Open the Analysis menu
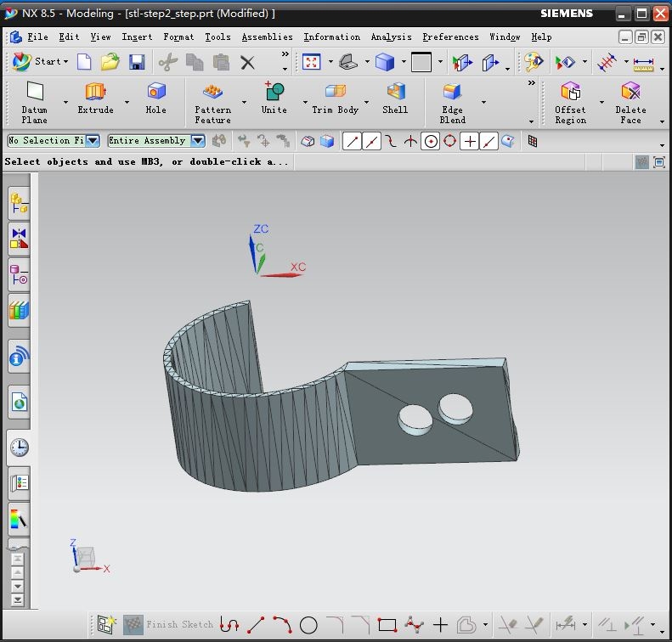Screen dimensions: 672x642 click(x=391, y=37)
